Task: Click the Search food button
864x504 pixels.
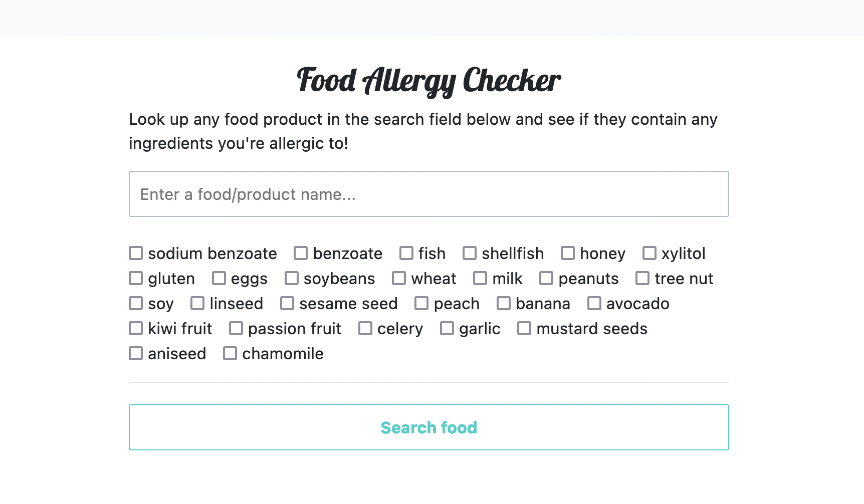Action: 429,427
